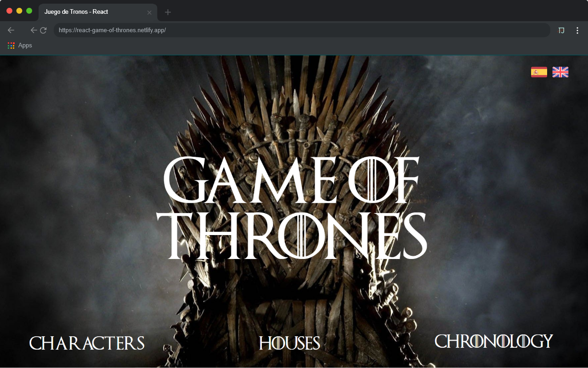Open a new browser tab
The width and height of the screenshot is (588, 368).
(168, 12)
